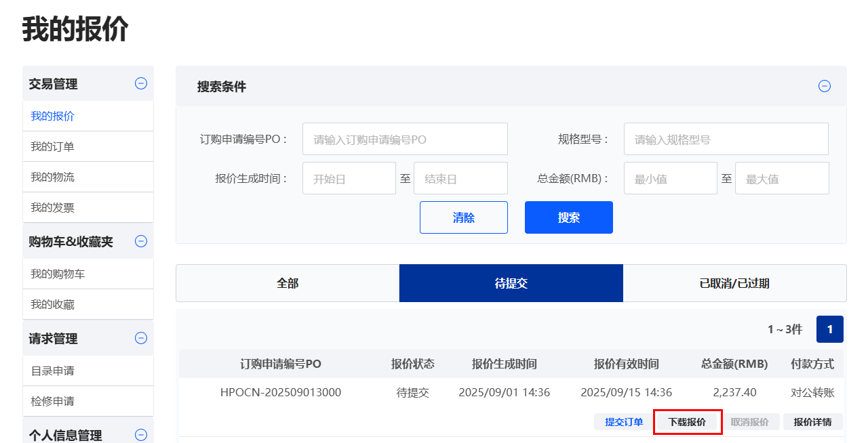Collapse the 购物车&收藏夹 sidebar section
The height and width of the screenshot is (443, 868).
coord(141,241)
